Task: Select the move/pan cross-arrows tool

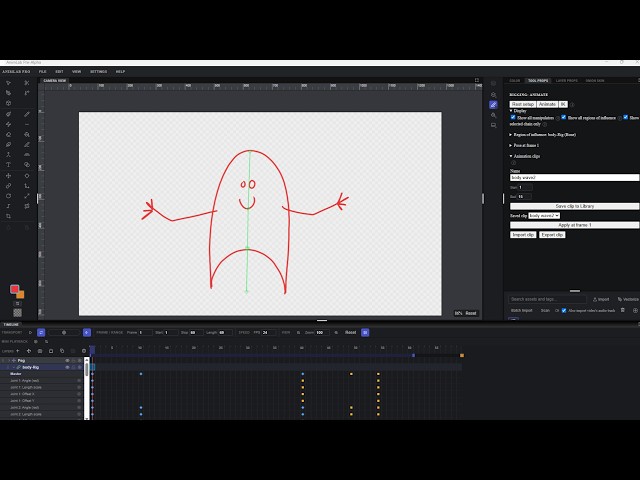Action: click(x=8, y=176)
